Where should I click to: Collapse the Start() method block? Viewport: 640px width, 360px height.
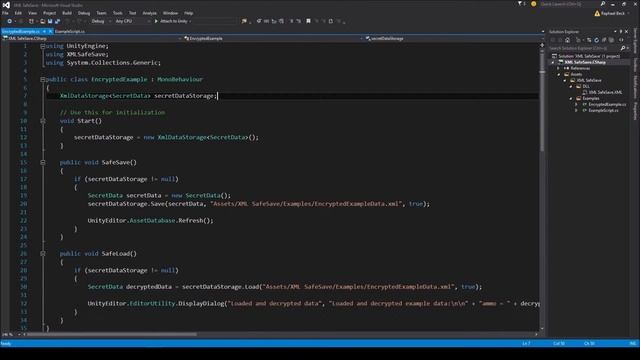(42, 121)
